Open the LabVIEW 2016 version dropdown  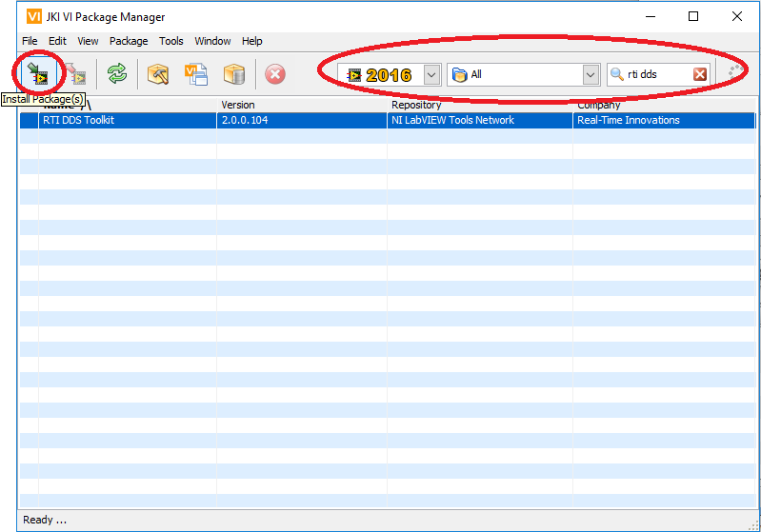tap(431, 74)
